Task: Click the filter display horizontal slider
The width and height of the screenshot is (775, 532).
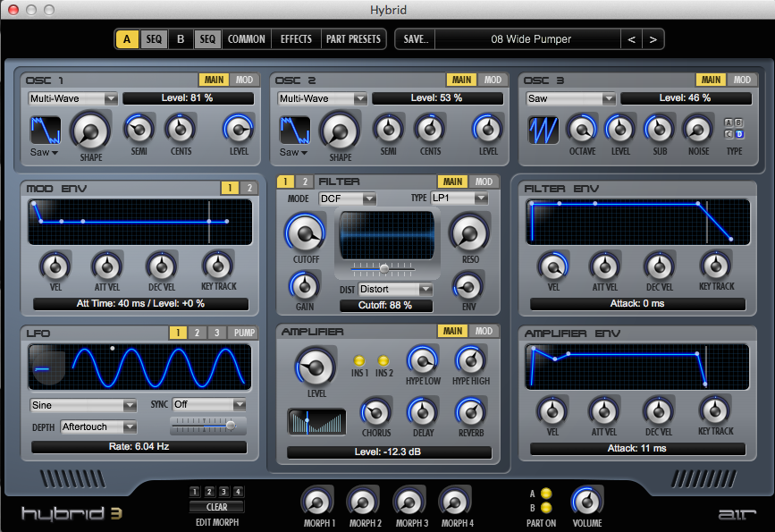Action: point(383,268)
